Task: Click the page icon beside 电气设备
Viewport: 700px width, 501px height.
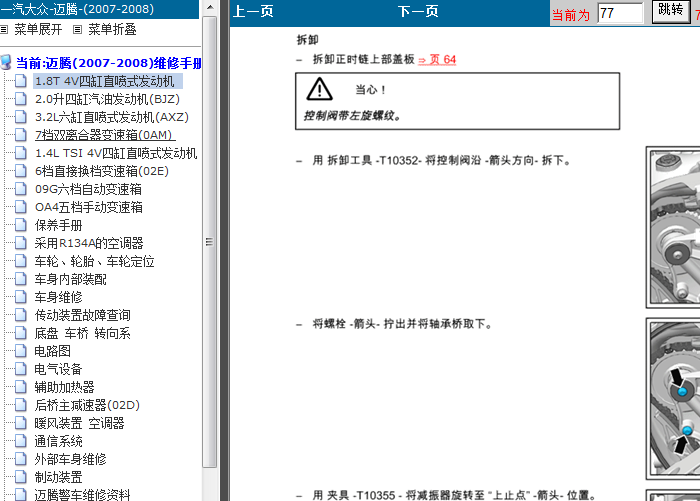Action: point(21,369)
